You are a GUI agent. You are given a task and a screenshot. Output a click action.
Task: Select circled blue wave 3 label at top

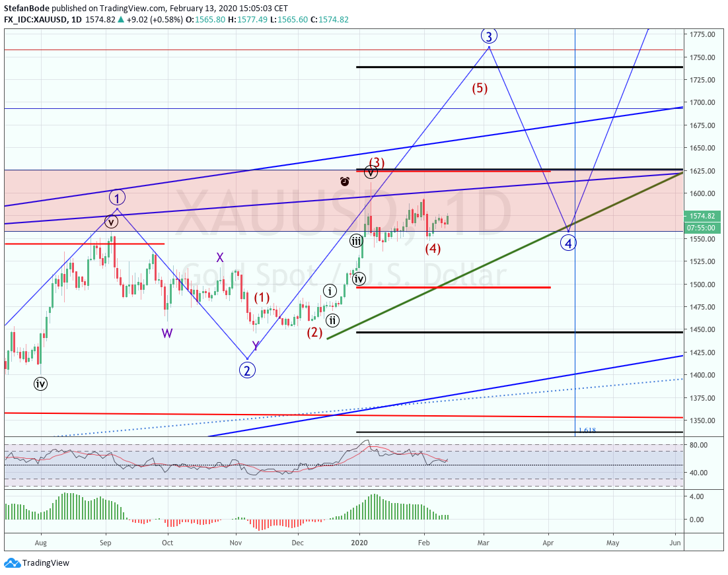coord(489,36)
